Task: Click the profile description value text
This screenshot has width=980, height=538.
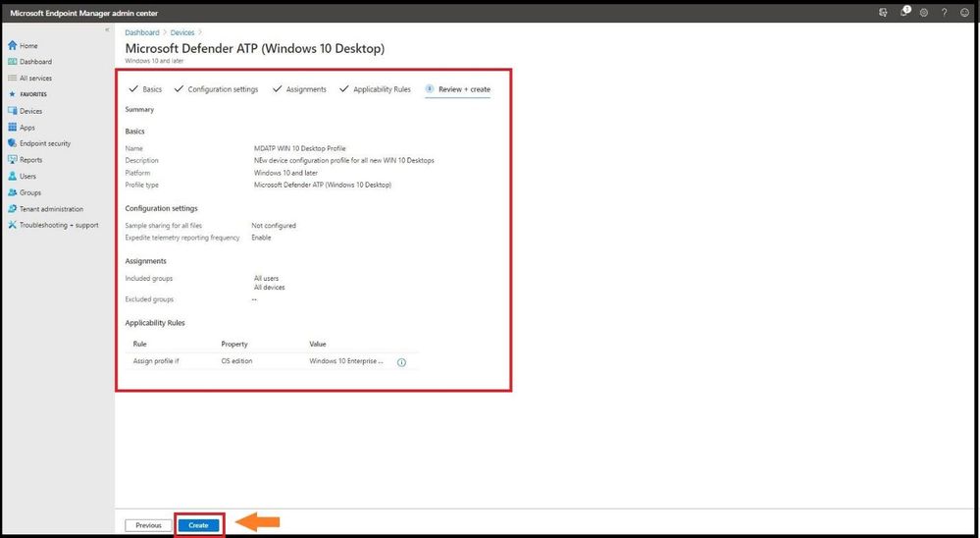Action: click(x=343, y=161)
